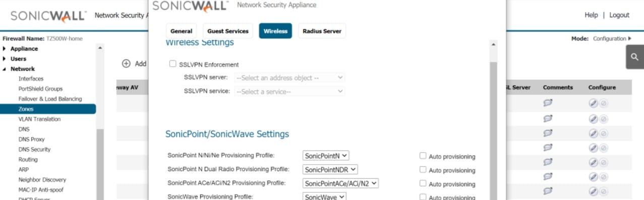Open Failover & Load Balancing page

pyautogui.click(x=50, y=99)
